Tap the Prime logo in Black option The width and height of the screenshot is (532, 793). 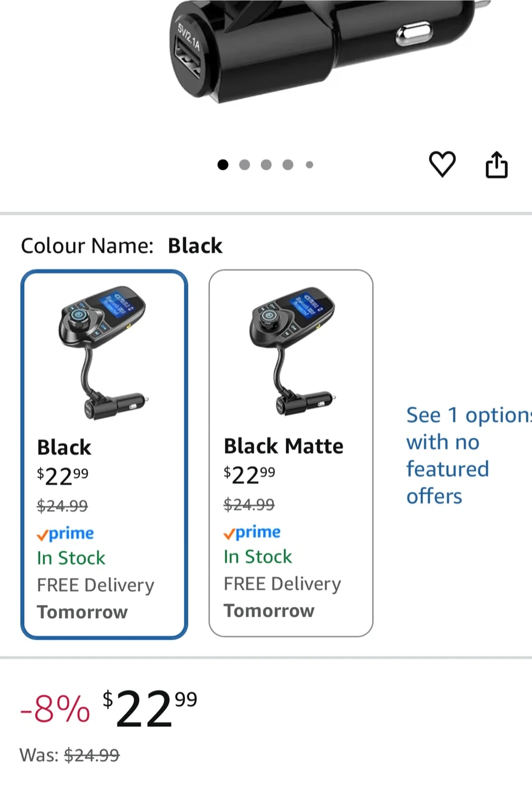point(66,534)
